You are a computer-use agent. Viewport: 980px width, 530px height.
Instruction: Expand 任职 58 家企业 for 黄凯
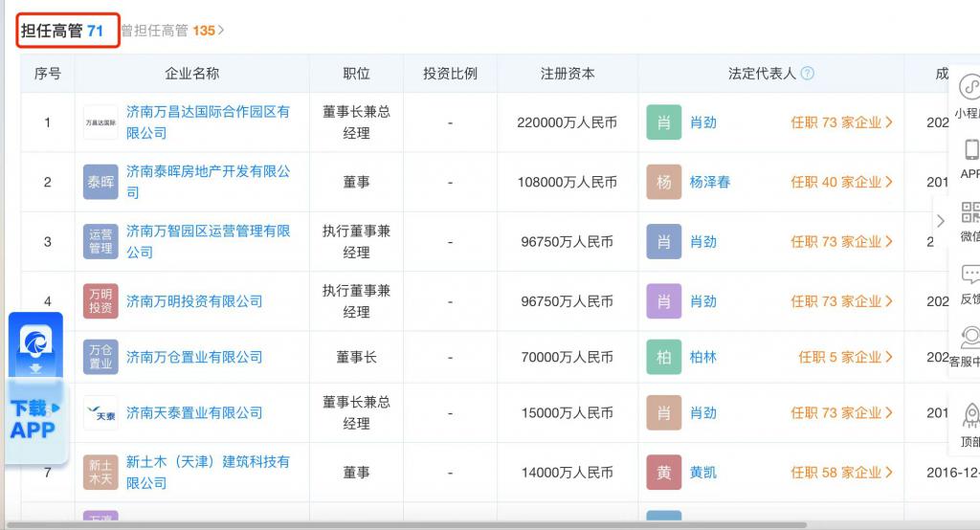841,473
